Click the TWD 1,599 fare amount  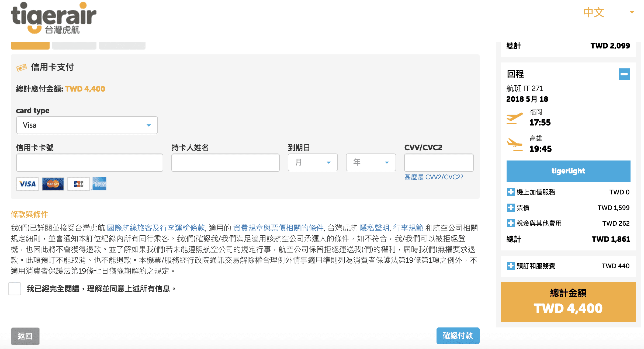tap(614, 208)
